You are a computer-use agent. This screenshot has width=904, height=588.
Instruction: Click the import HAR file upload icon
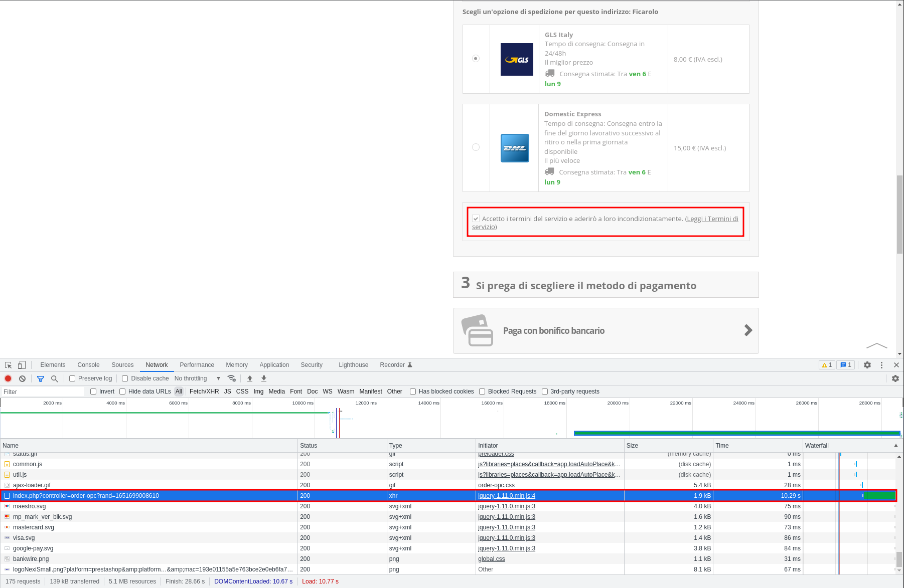click(x=250, y=378)
